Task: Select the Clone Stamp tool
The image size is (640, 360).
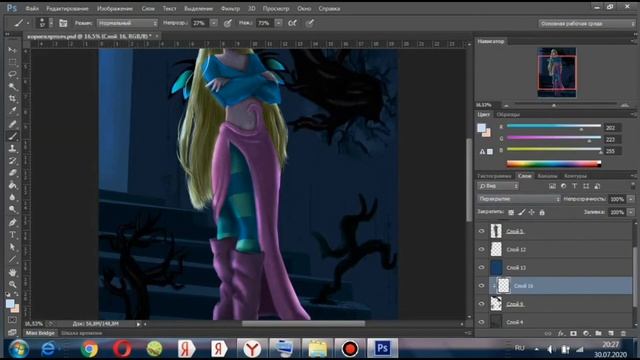Action: (12, 149)
